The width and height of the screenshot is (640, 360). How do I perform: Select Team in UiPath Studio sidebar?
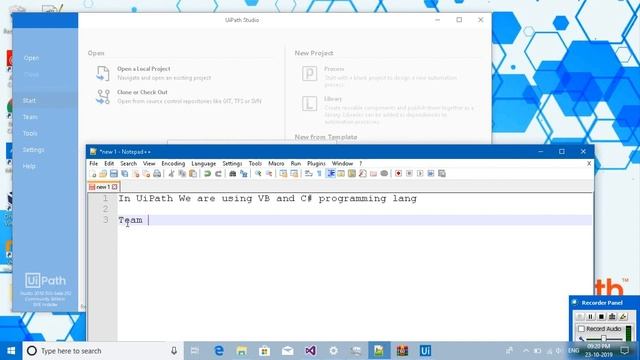point(30,117)
